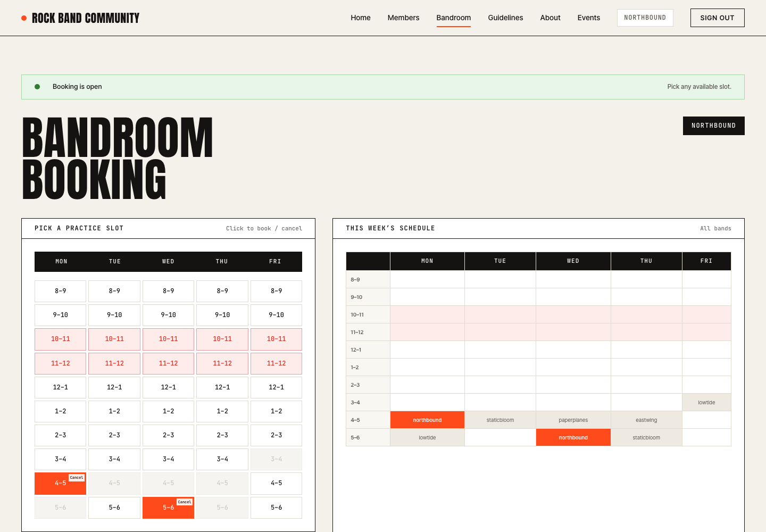Book the Monday 2-3 slot
The width and height of the screenshot is (766, 532).
[x=61, y=435]
